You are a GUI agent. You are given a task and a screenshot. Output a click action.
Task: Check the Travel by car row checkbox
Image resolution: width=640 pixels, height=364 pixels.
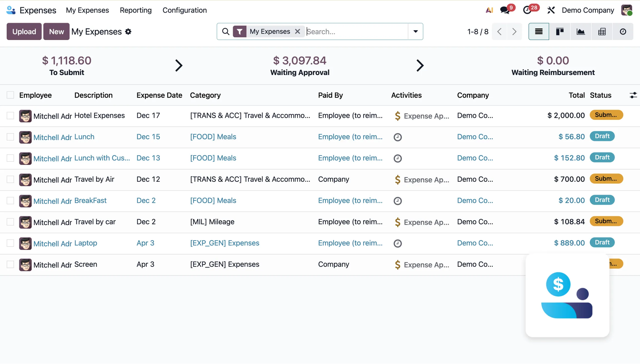(x=10, y=222)
